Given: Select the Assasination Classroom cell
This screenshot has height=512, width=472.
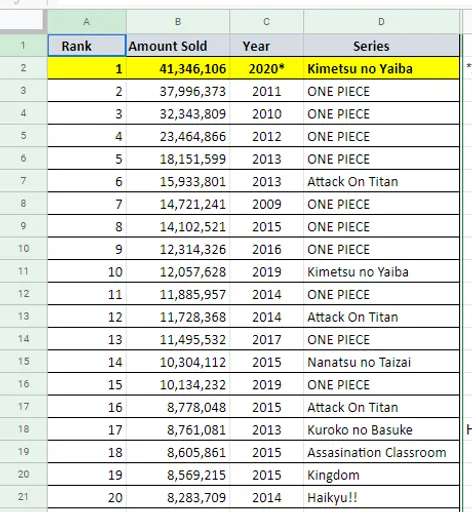Looking at the screenshot, I should (381, 452).
